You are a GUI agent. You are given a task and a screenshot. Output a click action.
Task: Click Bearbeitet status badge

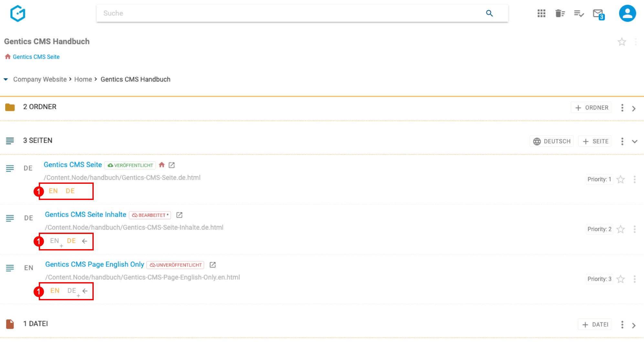(x=150, y=215)
